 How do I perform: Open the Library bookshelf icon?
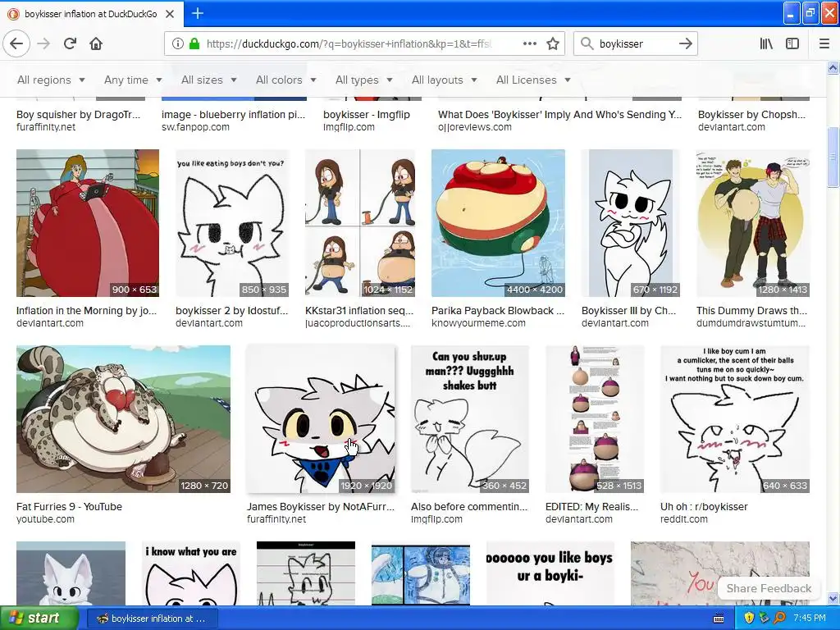[x=766, y=43]
